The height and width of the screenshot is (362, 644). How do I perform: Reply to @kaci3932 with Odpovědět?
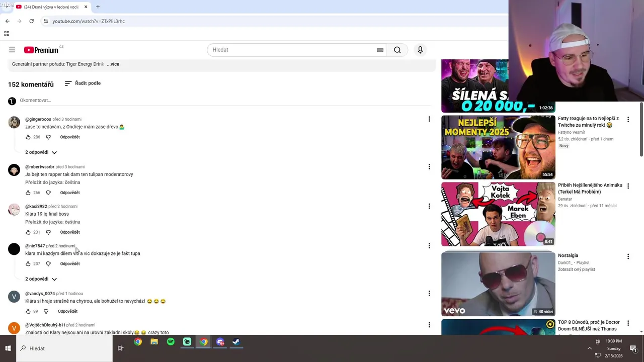70,232
